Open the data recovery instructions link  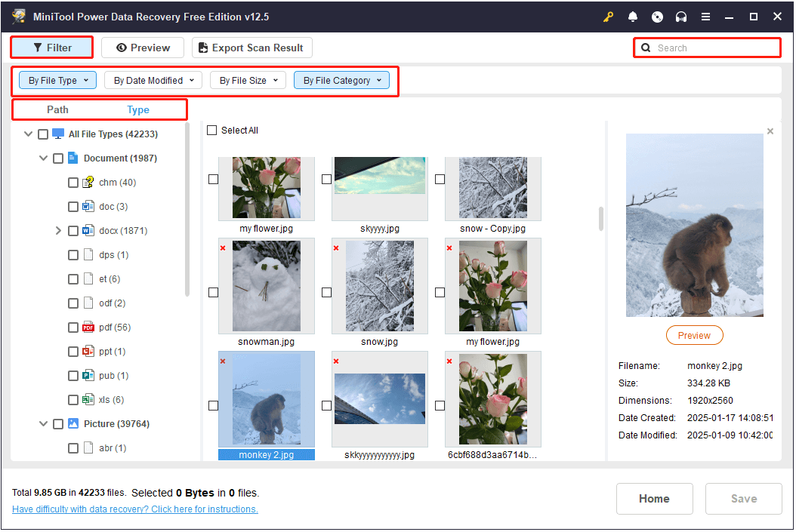pos(134,509)
